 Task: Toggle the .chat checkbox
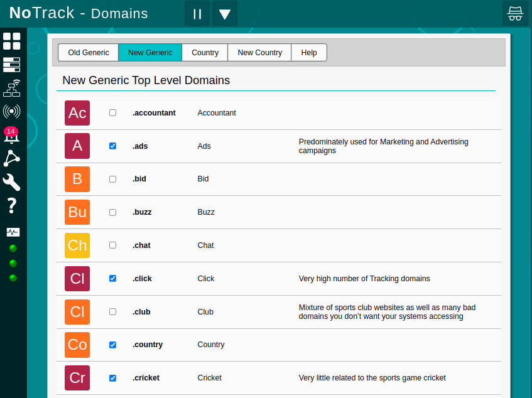click(x=112, y=245)
